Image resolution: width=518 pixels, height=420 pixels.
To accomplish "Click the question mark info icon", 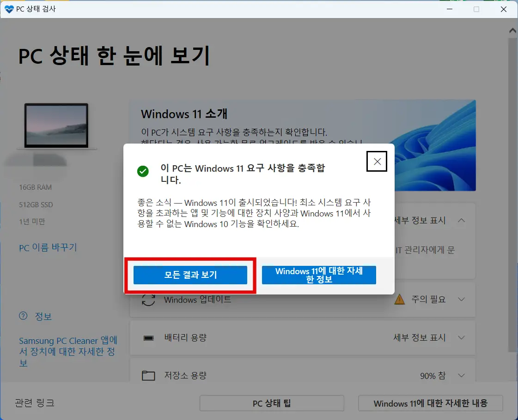I will coord(23,316).
